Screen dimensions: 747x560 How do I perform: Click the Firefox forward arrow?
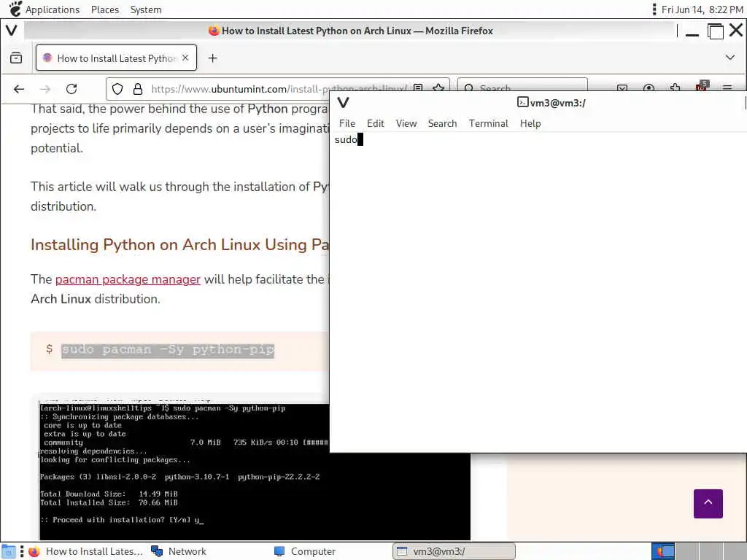coord(45,89)
